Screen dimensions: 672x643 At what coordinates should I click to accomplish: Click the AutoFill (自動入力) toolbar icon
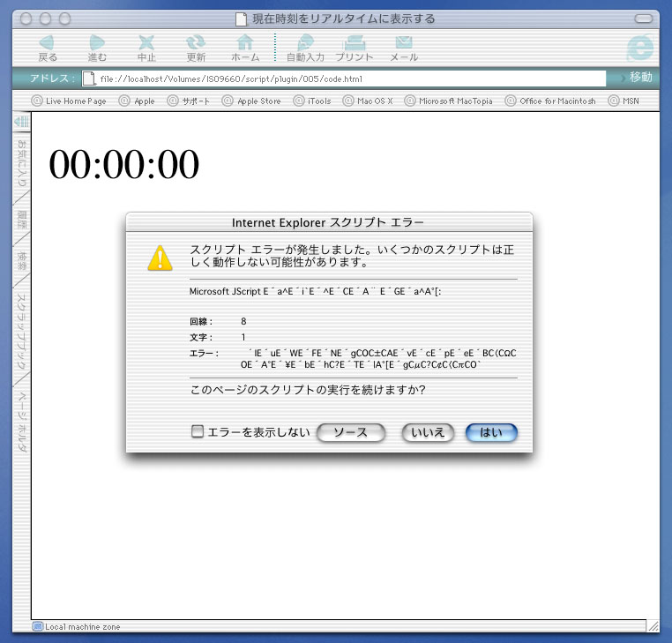(x=305, y=42)
